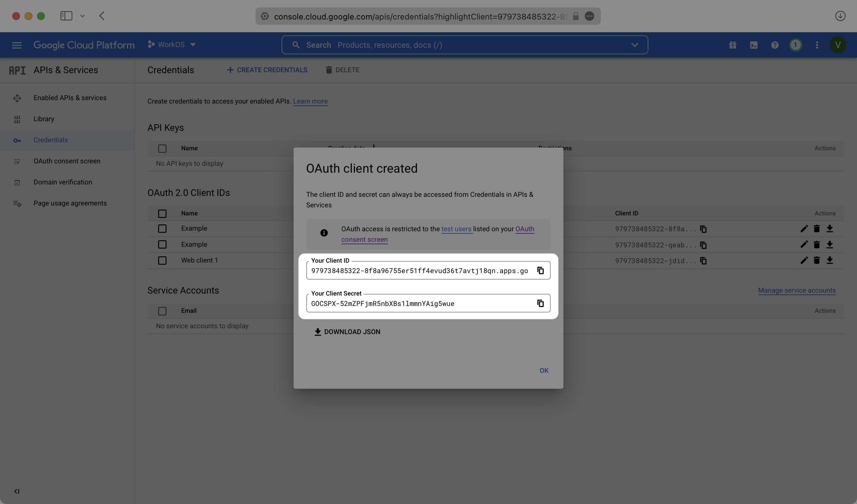The width and height of the screenshot is (857, 504).
Task: Copy the Client ID value
Action: (x=540, y=270)
